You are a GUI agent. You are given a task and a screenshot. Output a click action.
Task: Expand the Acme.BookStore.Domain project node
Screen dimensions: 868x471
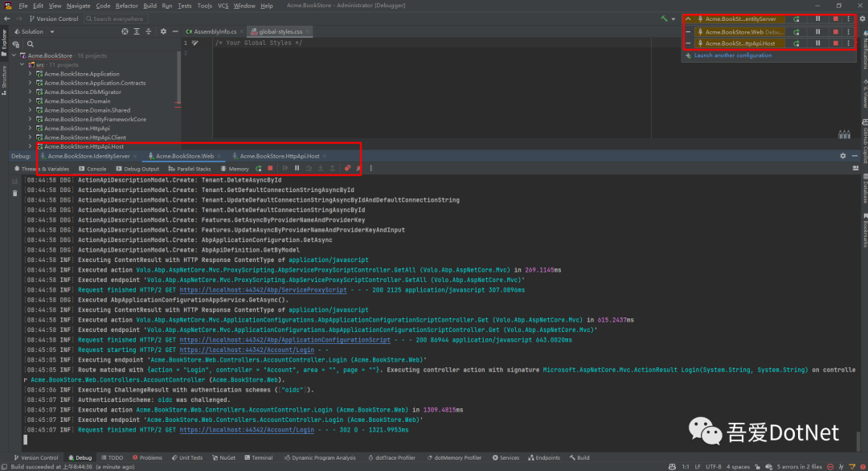tap(30, 101)
